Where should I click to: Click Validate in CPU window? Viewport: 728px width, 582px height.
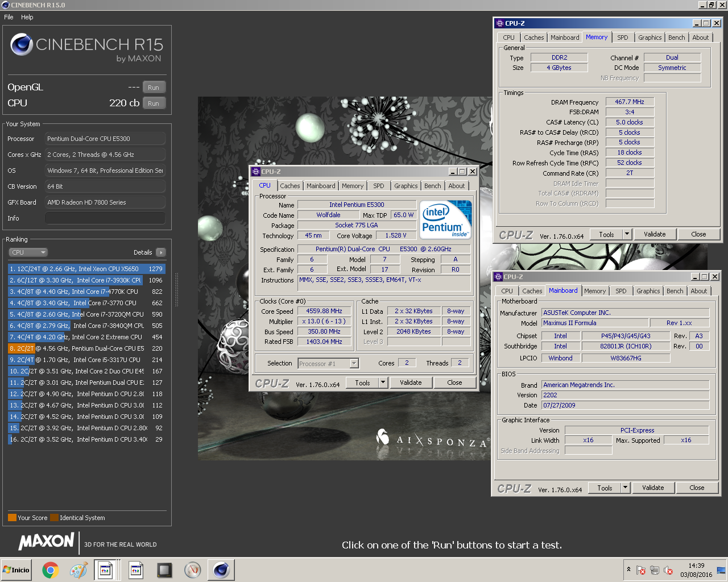click(411, 383)
